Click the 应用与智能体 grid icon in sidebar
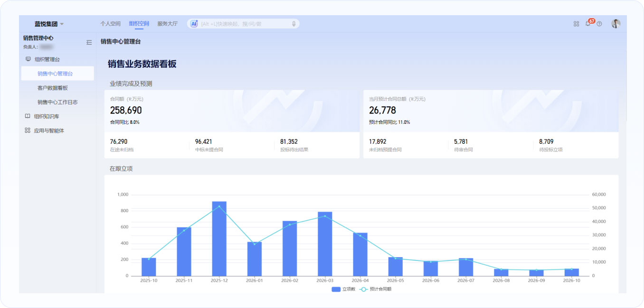 (x=28, y=131)
